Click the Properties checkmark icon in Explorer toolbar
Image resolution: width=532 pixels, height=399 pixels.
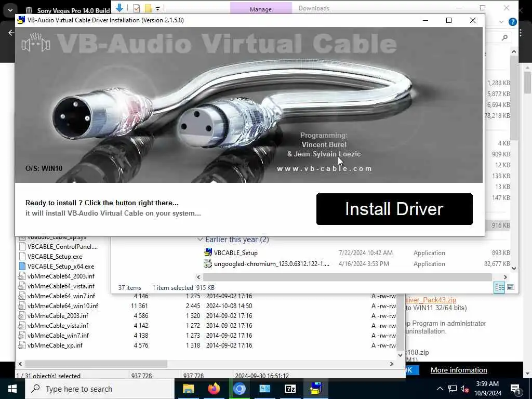click(x=137, y=8)
